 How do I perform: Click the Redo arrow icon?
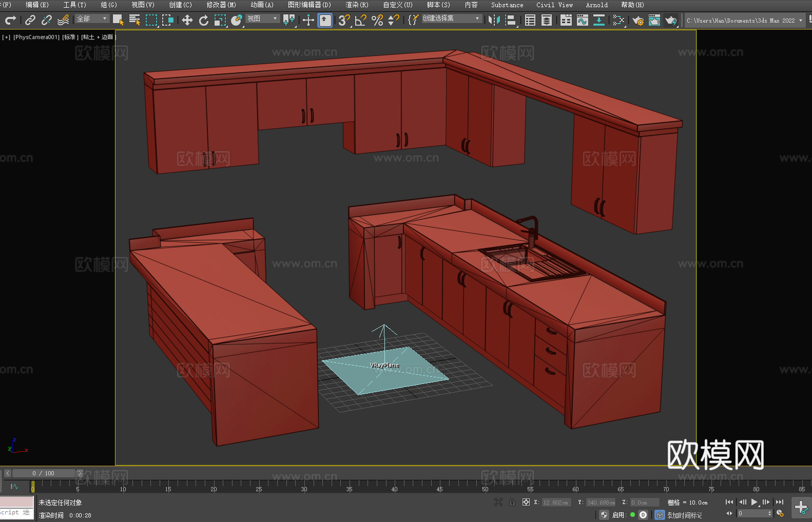click(x=10, y=20)
